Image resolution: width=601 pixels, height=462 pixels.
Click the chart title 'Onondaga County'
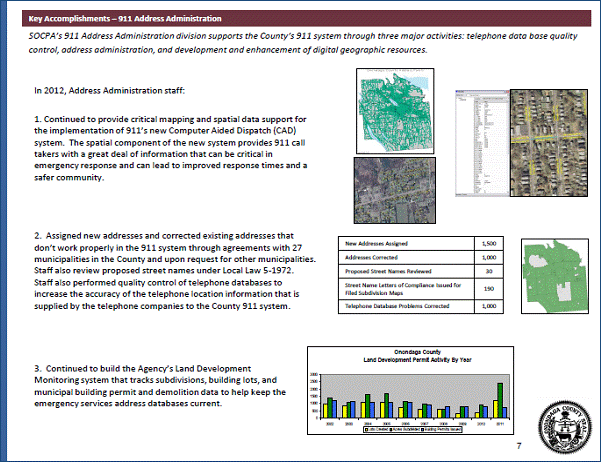point(417,352)
